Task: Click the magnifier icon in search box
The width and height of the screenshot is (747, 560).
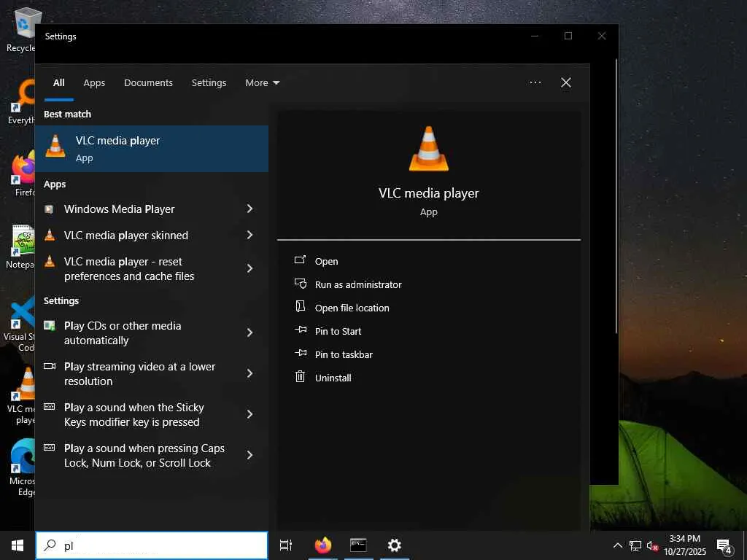Action: tap(50, 545)
